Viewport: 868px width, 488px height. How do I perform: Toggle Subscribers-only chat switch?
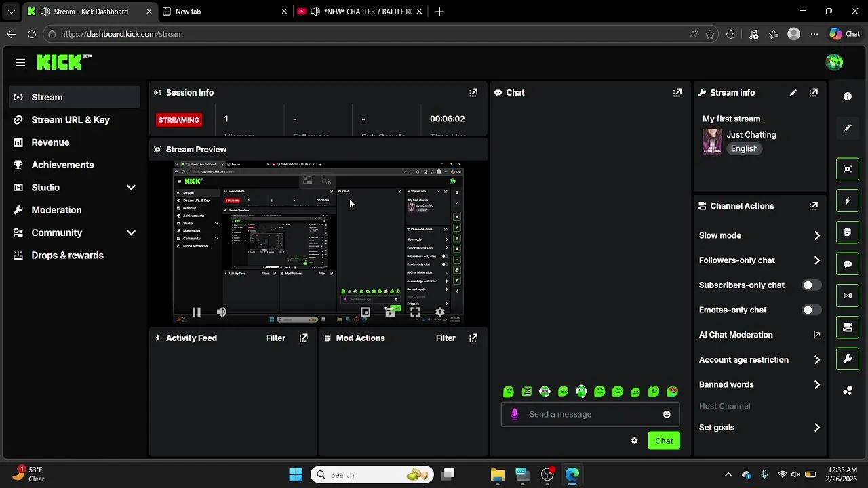click(811, 285)
